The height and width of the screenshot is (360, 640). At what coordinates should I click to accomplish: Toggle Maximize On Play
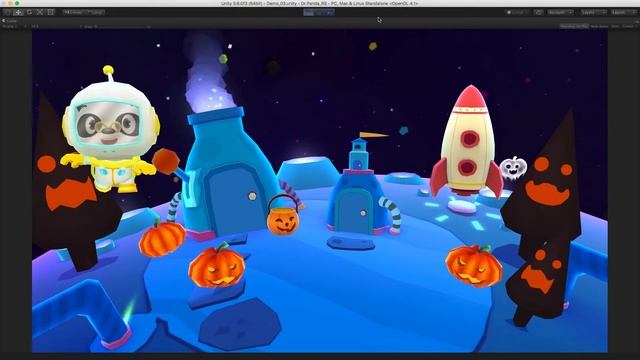pos(574,26)
